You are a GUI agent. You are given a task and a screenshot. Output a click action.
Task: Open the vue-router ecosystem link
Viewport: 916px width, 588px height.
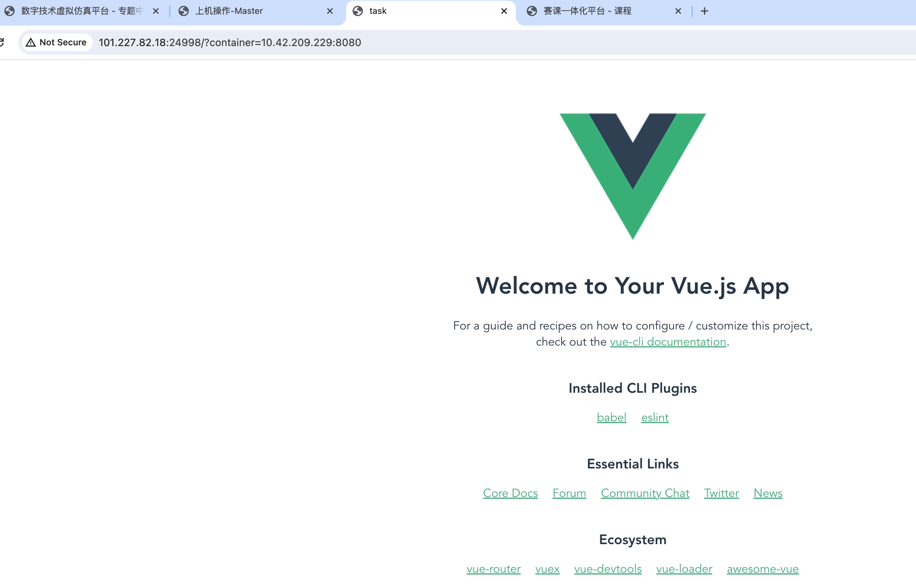493,569
